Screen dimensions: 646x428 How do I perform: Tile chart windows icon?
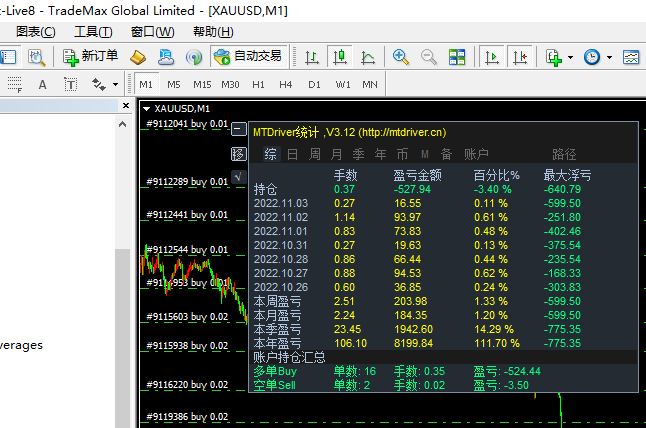457,57
